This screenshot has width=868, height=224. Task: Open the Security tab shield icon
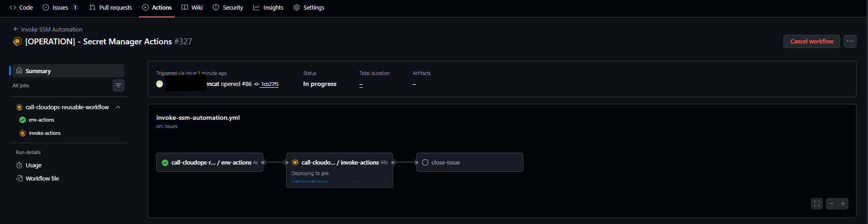[216, 8]
